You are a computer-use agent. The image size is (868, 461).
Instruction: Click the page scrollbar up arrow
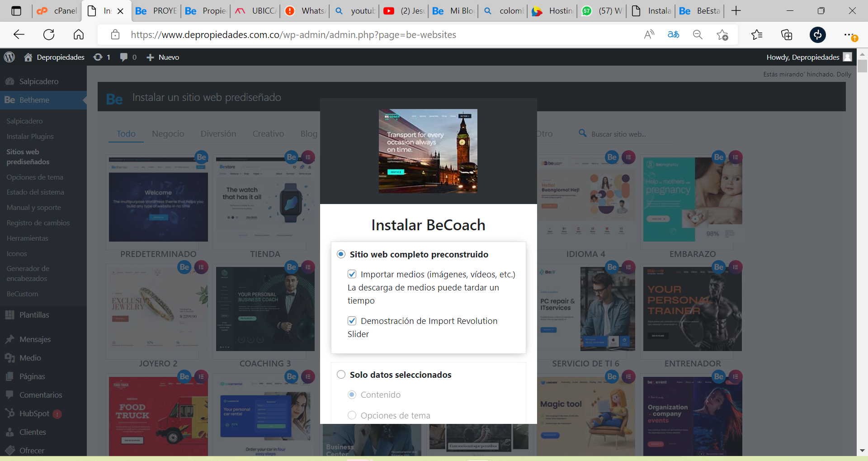click(862, 54)
